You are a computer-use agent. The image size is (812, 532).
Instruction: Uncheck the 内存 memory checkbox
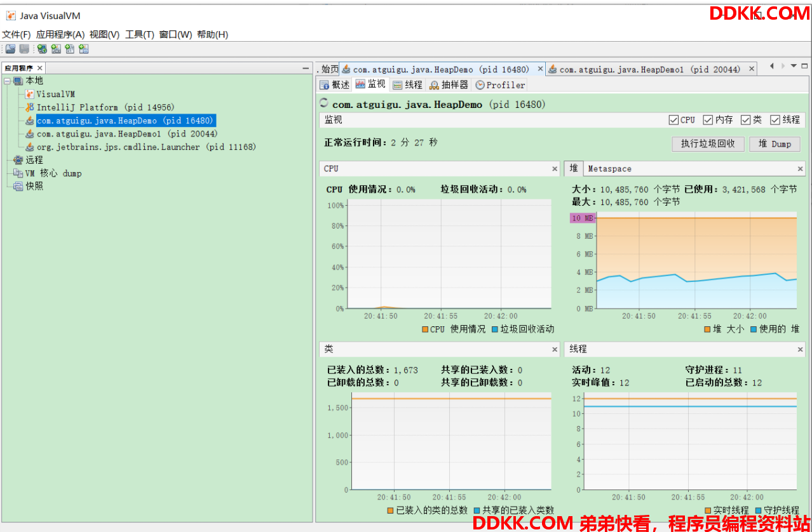pos(708,119)
